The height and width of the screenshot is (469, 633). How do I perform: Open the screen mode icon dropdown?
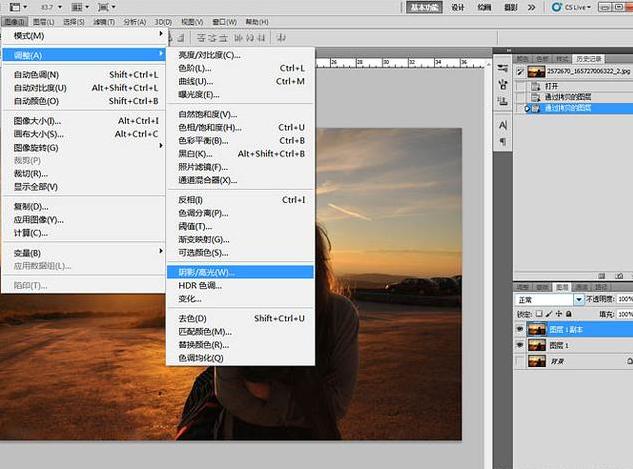click(x=107, y=7)
